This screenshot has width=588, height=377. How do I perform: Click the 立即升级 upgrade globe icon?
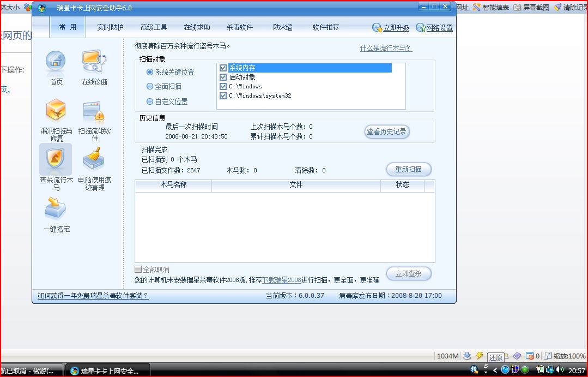[377, 27]
